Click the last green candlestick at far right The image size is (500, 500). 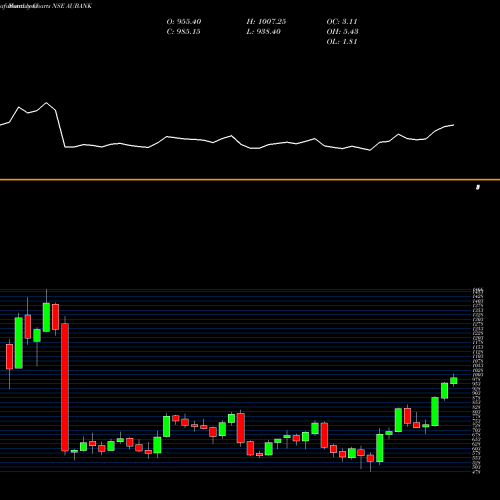pyautogui.click(x=454, y=381)
